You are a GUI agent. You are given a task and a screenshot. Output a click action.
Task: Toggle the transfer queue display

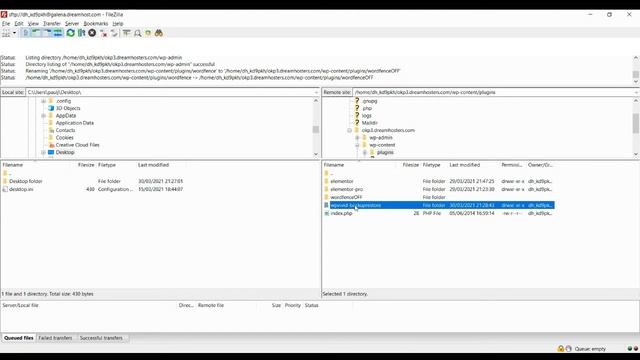coord(58,33)
